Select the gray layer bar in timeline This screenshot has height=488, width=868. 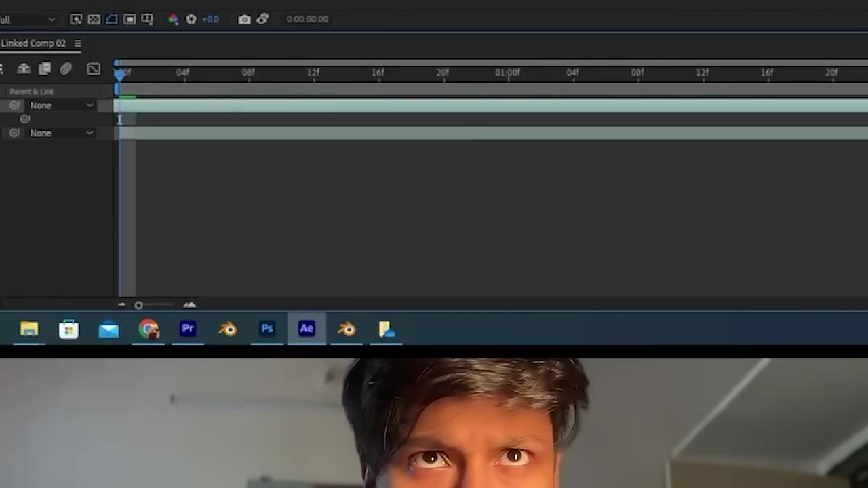494,134
